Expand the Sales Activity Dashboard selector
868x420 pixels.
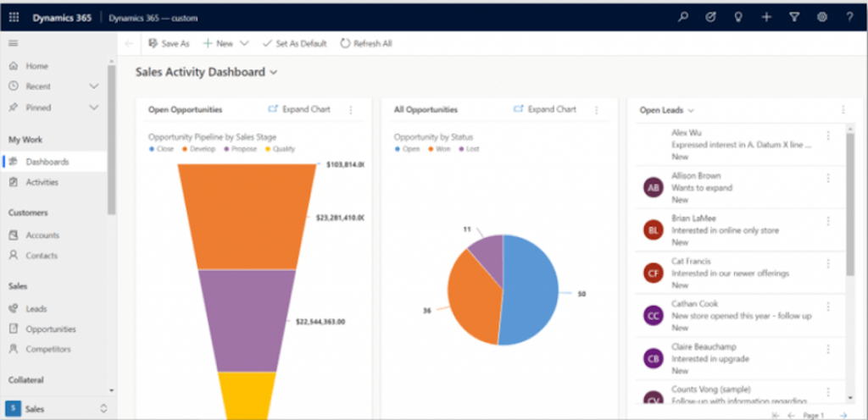274,73
